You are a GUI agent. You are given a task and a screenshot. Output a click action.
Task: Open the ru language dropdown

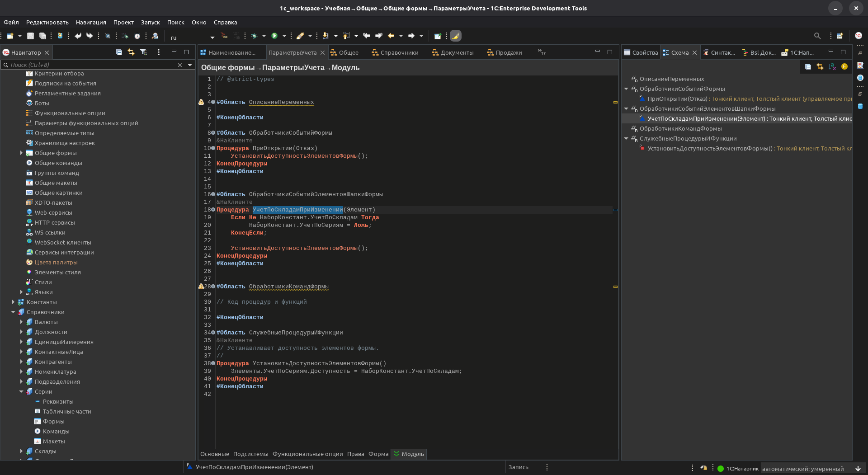pos(212,37)
